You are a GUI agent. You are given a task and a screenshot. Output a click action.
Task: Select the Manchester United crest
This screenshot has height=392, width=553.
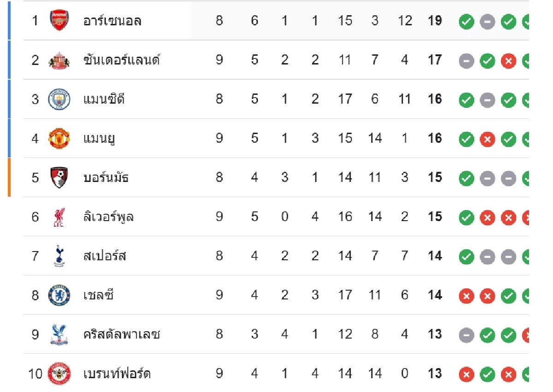click(59, 139)
